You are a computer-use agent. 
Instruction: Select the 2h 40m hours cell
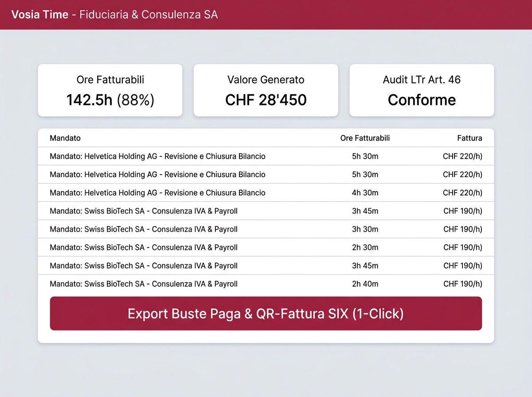[x=365, y=284]
